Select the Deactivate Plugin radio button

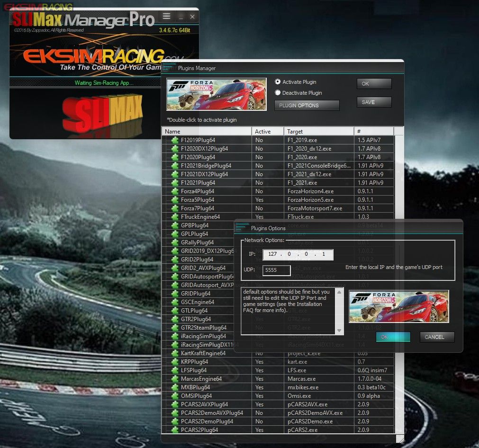coord(278,92)
